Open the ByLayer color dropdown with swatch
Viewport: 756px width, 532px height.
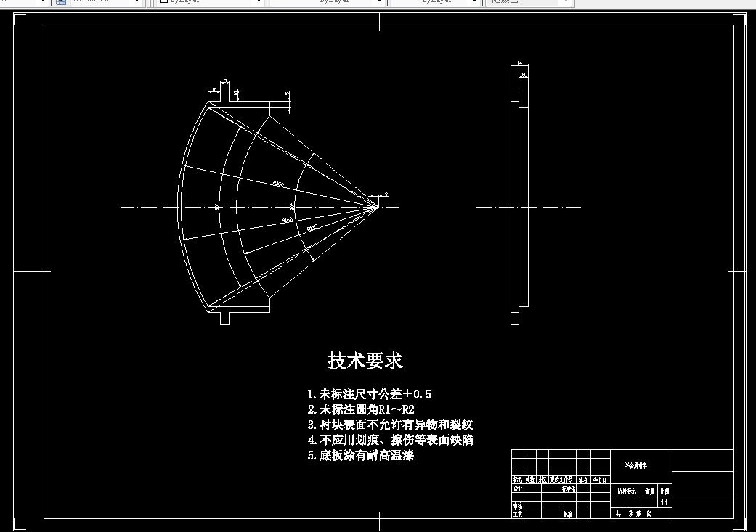[x=211, y=2]
